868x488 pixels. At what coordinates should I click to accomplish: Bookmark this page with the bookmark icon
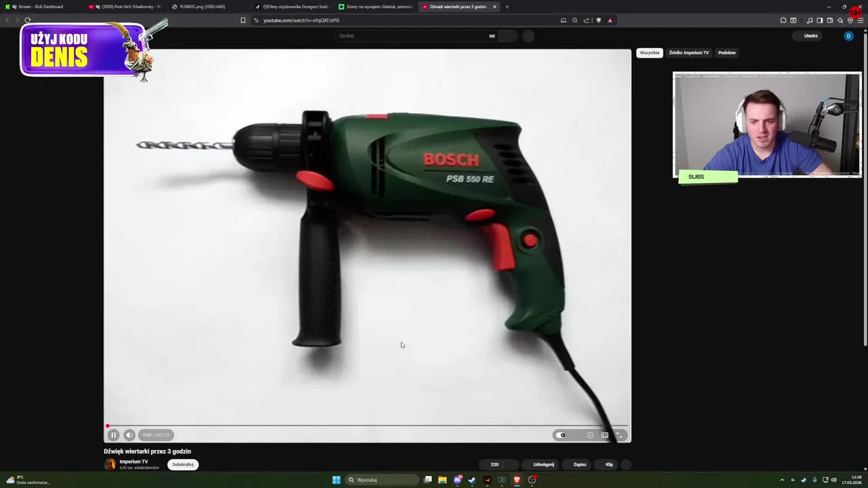[243, 20]
